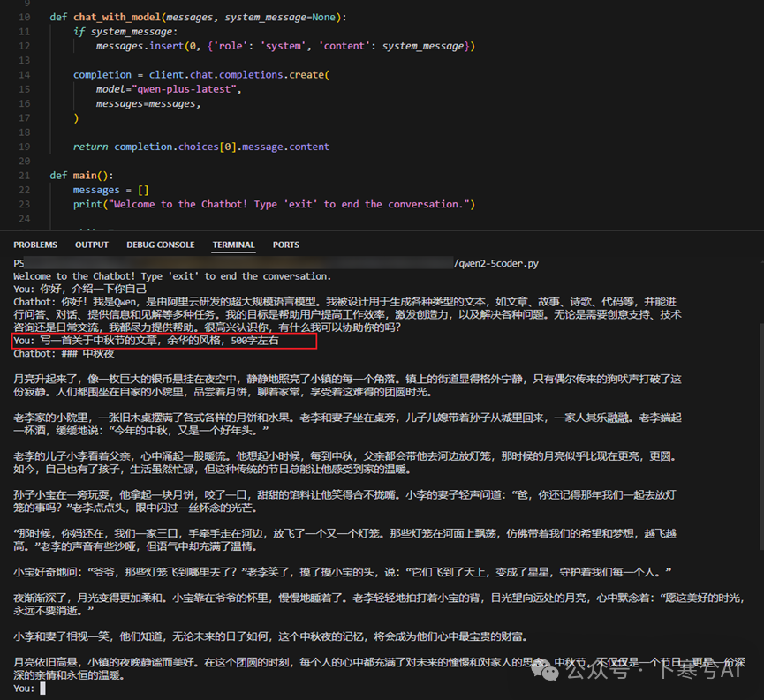Click terminal line 'You: 你好，介绍一下你自己'
Screen dimensions: 764x700
79,289
